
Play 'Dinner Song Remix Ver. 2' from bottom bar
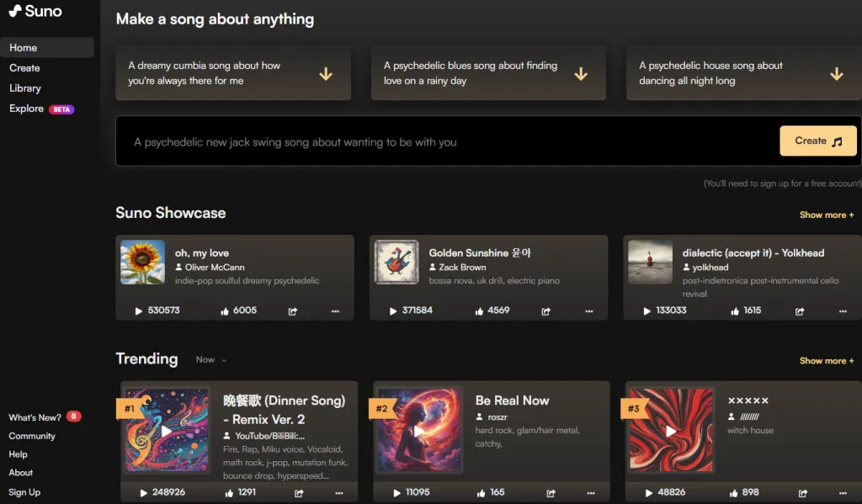point(143,493)
